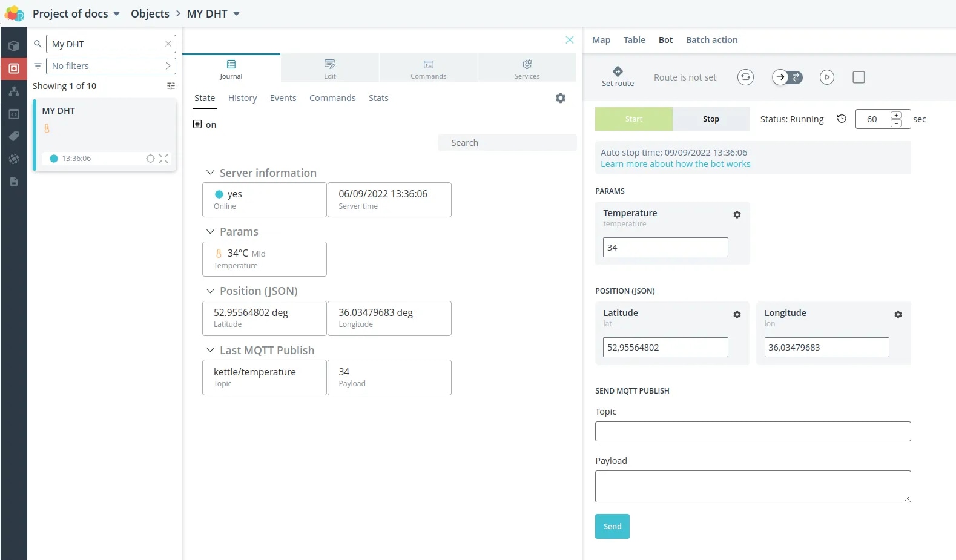Open the hierarchy tree icon in sidebar
The width and height of the screenshot is (956, 560).
click(x=14, y=91)
